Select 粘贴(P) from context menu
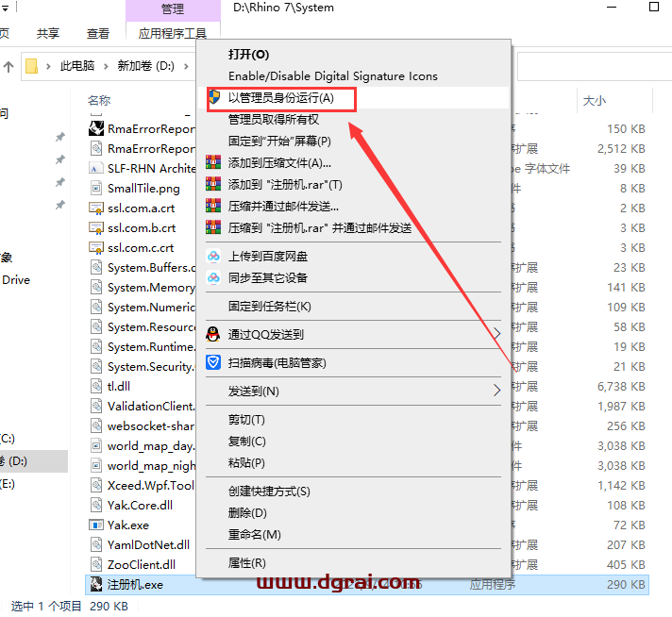 [x=246, y=463]
